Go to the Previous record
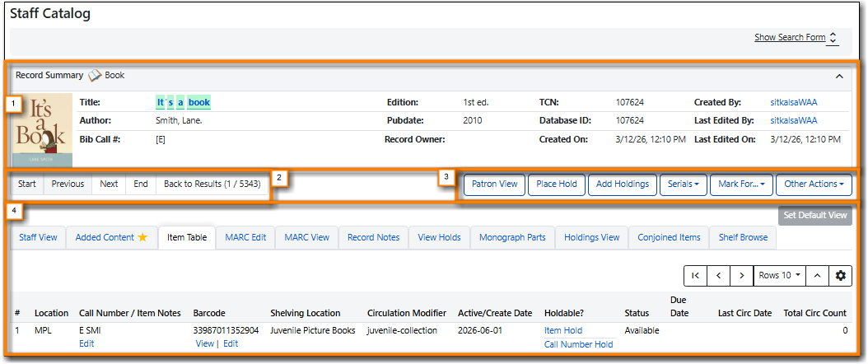The height and width of the screenshot is (364, 868). (x=68, y=184)
